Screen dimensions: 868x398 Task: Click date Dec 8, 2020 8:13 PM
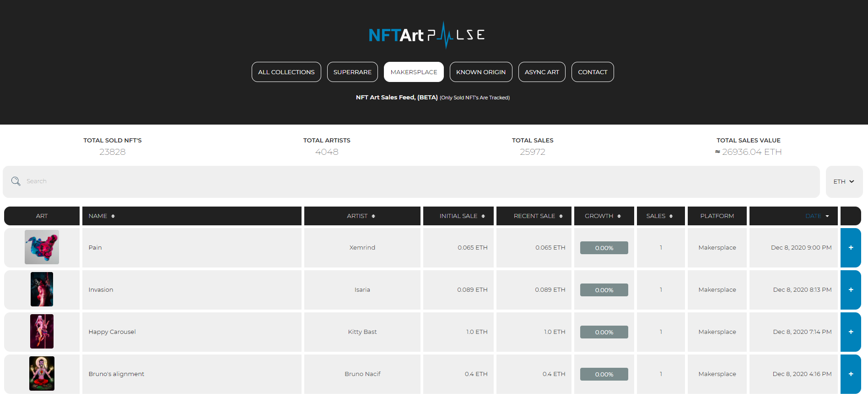pyautogui.click(x=802, y=290)
